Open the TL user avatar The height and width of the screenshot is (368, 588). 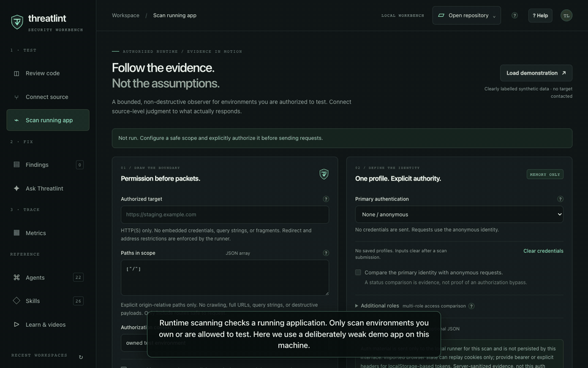click(x=566, y=15)
